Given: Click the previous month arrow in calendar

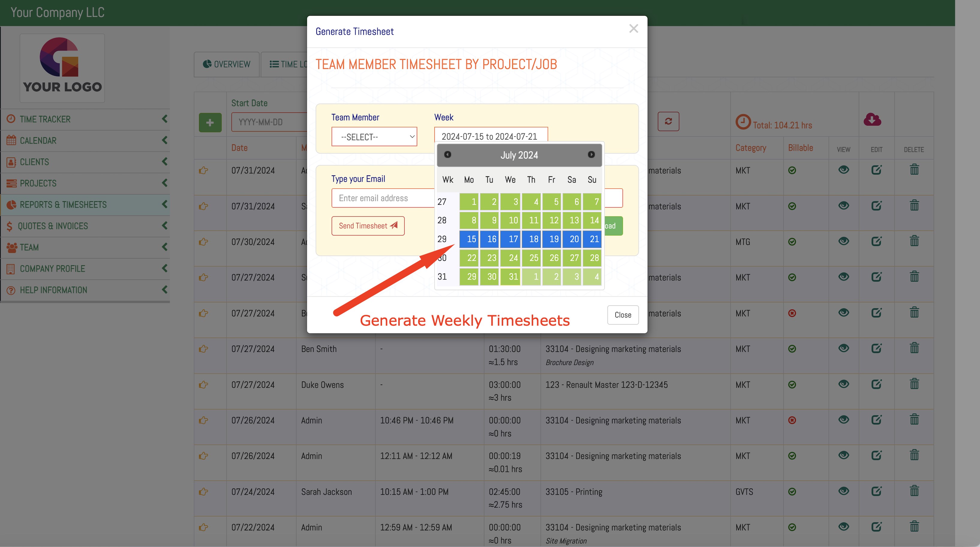Looking at the screenshot, I should tap(447, 154).
